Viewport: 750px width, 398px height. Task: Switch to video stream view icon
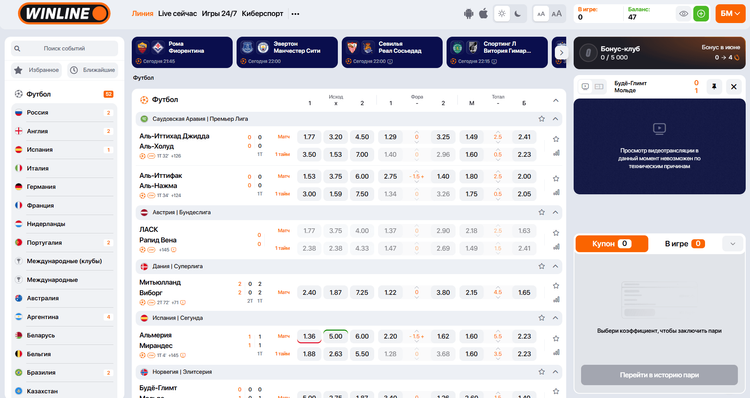click(585, 87)
